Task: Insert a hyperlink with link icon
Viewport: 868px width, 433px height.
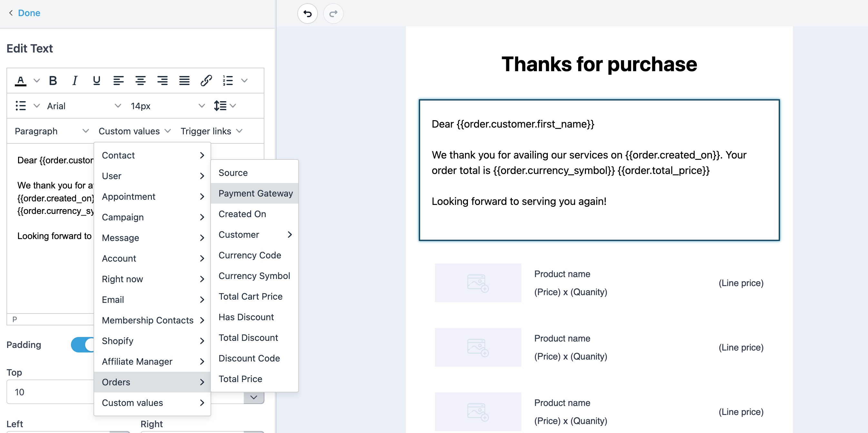Action: [206, 81]
